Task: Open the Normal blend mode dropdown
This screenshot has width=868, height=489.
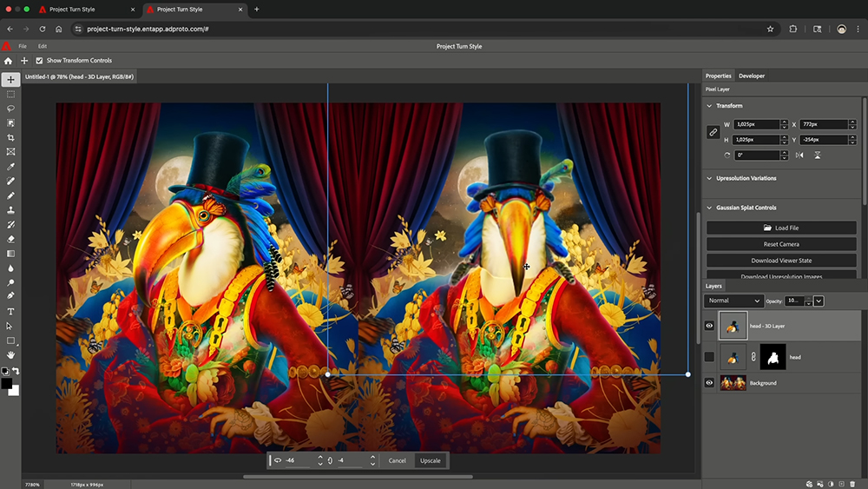Action: click(733, 301)
